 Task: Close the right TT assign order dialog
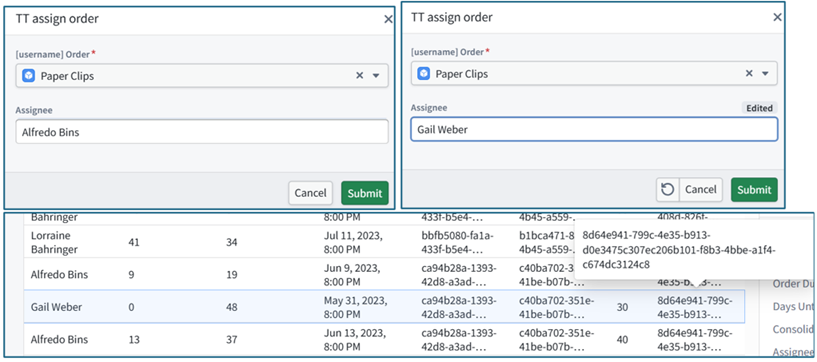tap(777, 17)
